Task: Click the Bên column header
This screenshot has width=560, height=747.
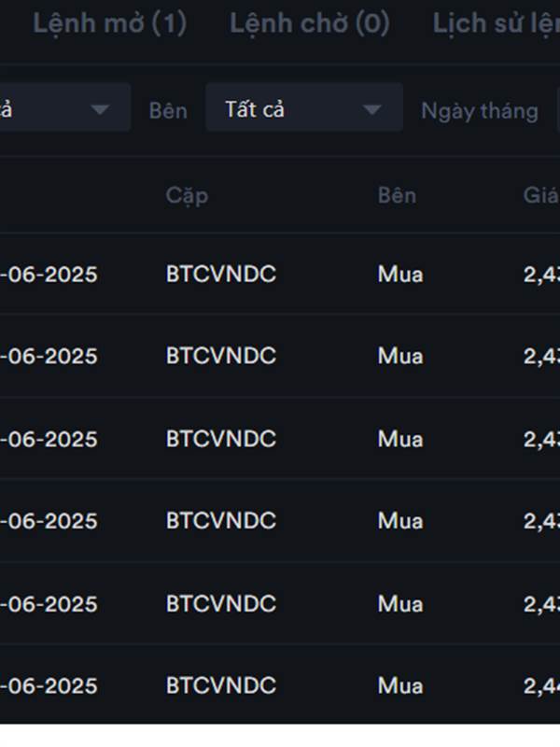Action: (x=398, y=195)
